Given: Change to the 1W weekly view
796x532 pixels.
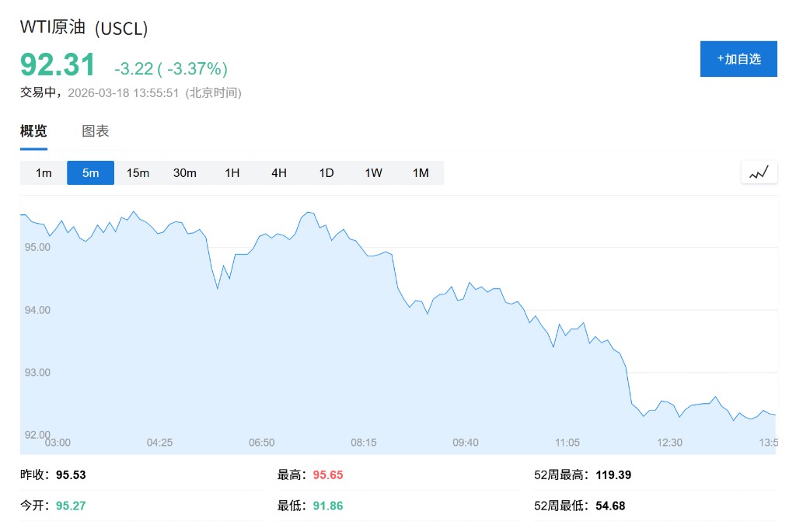Looking at the screenshot, I should [x=374, y=172].
